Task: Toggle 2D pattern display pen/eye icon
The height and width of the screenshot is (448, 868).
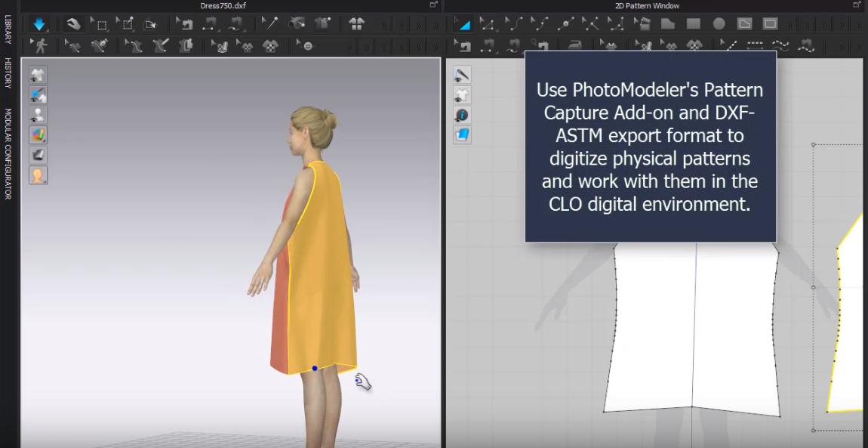Action: click(462, 75)
